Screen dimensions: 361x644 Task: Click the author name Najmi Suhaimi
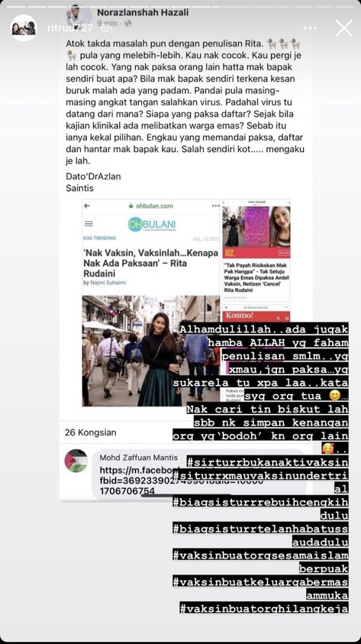tap(105, 283)
